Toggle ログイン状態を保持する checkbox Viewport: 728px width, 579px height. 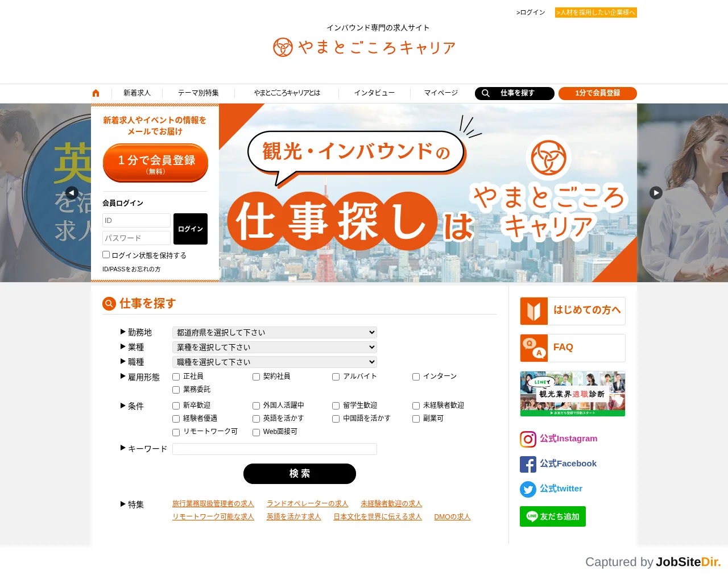[106, 255]
